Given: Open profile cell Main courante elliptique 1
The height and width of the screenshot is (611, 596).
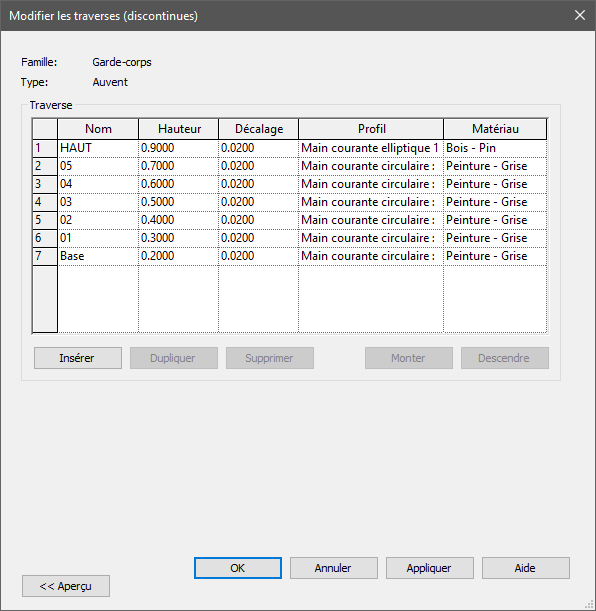Looking at the screenshot, I should pyautogui.click(x=370, y=148).
